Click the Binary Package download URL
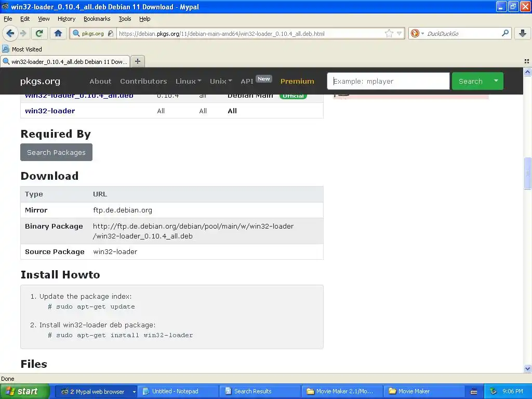The image size is (532, 399). [x=193, y=231]
